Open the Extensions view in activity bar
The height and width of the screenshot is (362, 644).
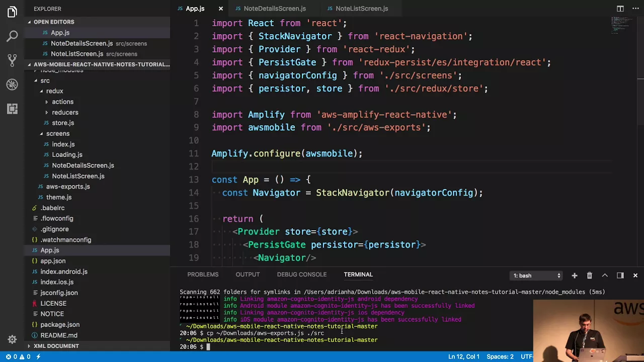(x=12, y=108)
